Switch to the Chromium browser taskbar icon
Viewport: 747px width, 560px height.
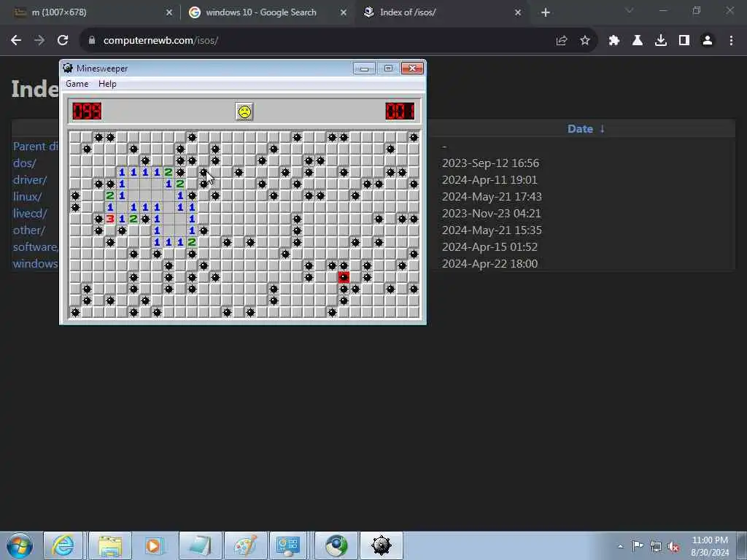pyautogui.click(x=336, y=545)
